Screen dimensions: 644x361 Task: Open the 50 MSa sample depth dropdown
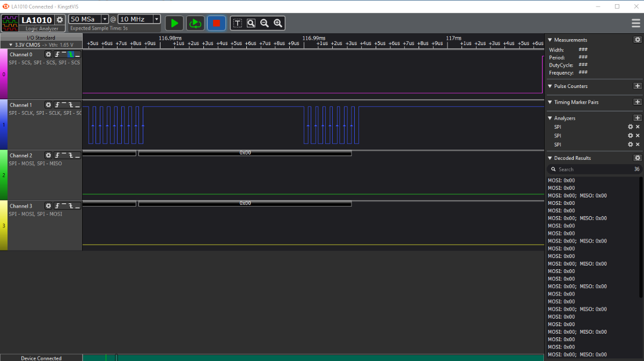(105, 19)
